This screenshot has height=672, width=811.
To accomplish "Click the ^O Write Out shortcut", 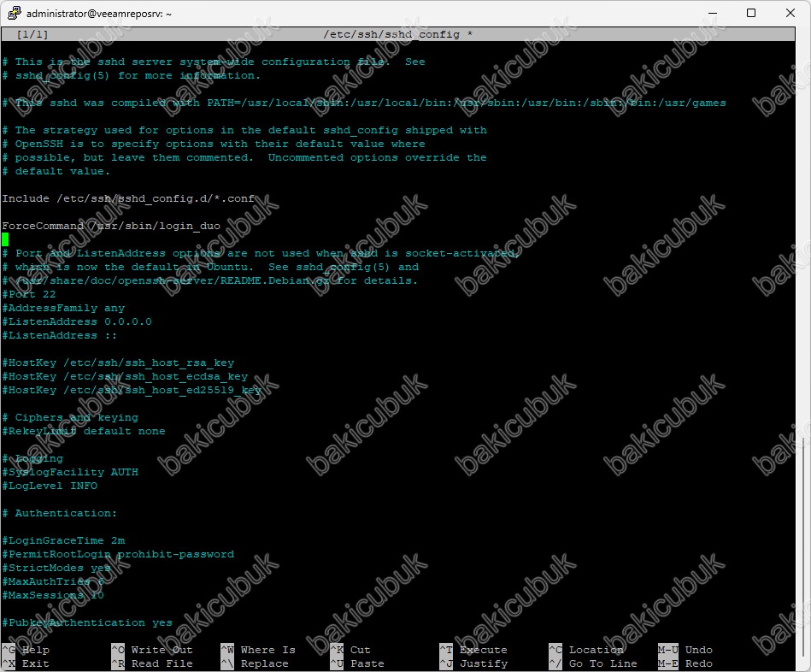I will tap(152, 650).
